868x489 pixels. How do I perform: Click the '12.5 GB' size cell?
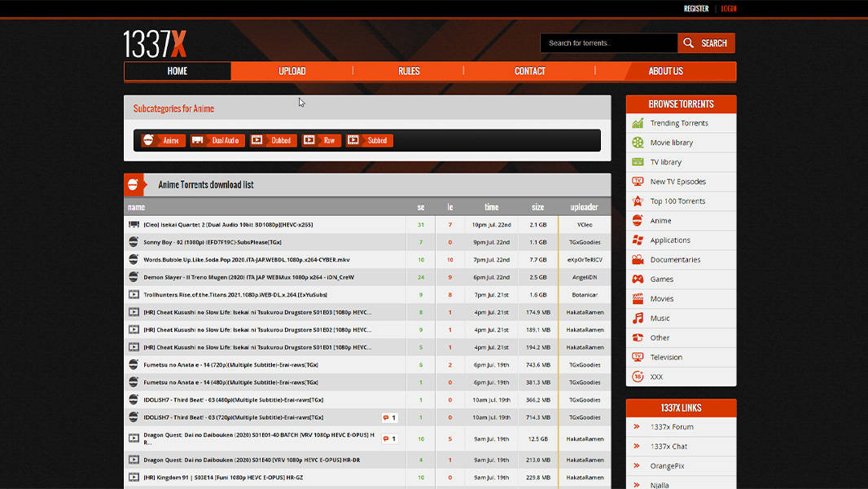click(537, 438)
